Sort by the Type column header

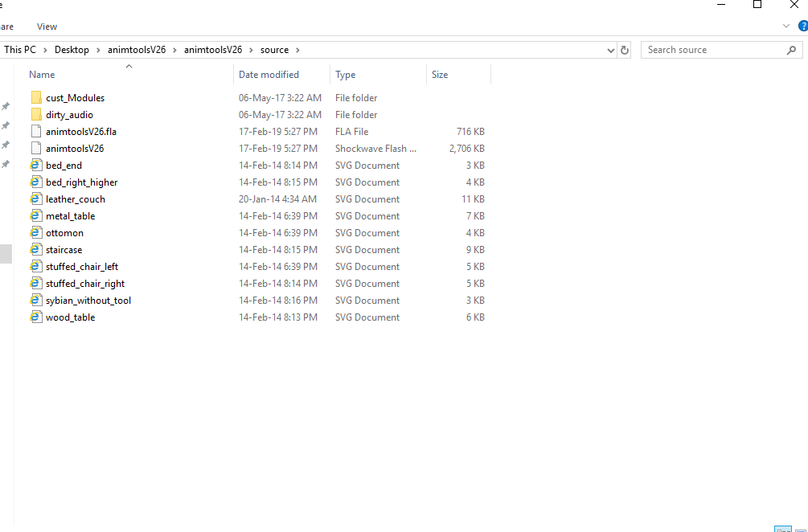[x=346, y=75]
